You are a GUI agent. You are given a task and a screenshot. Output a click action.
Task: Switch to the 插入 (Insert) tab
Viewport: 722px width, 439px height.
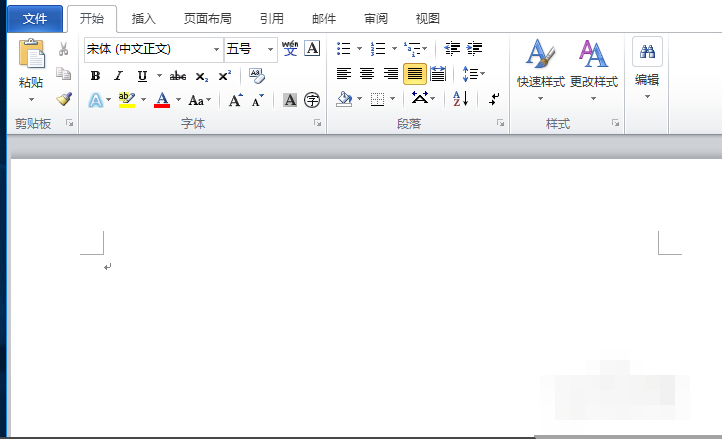pyautogui.click(x=143, y=19)
